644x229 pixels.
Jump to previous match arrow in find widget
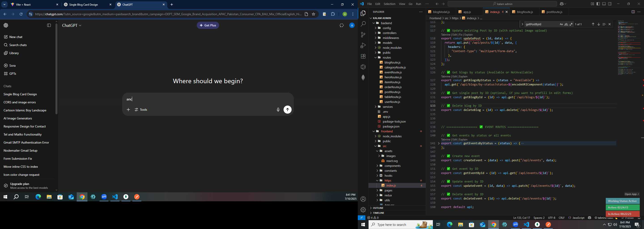pyautogui.click(x=593, y=24)
